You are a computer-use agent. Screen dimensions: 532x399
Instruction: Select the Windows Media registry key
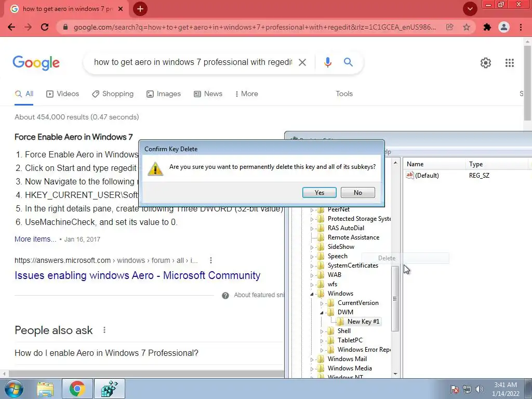(x=350, y=368)
